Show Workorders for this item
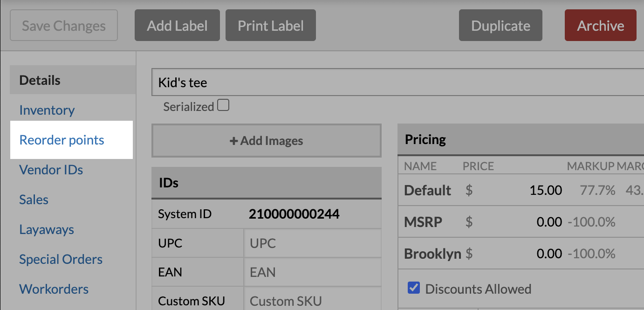This screenshot has height=310, width=644. coord(54,289)
